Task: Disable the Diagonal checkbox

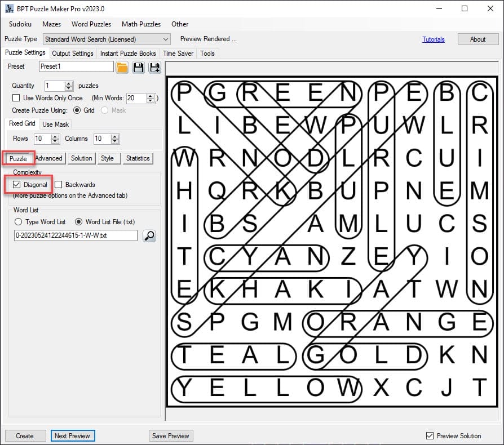Action: 17,185
